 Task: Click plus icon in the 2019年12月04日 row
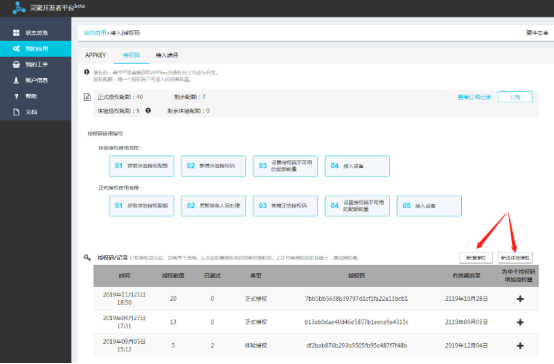tap(520, 346)
